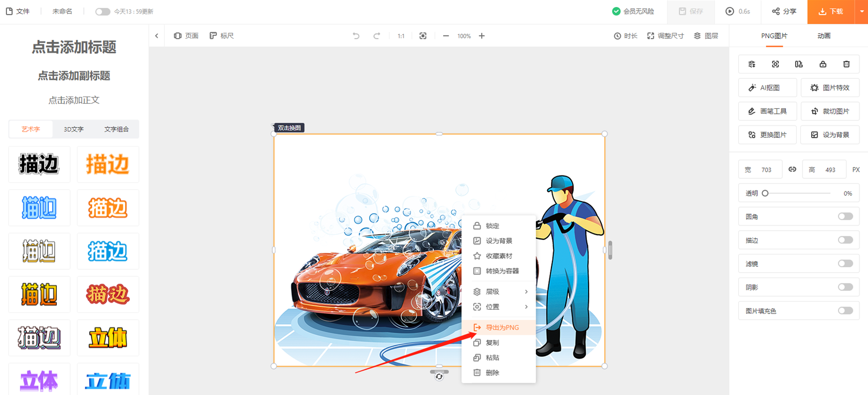Click the aspect-ratio link icon between 宽 and 高

click(x=792, y=170)
